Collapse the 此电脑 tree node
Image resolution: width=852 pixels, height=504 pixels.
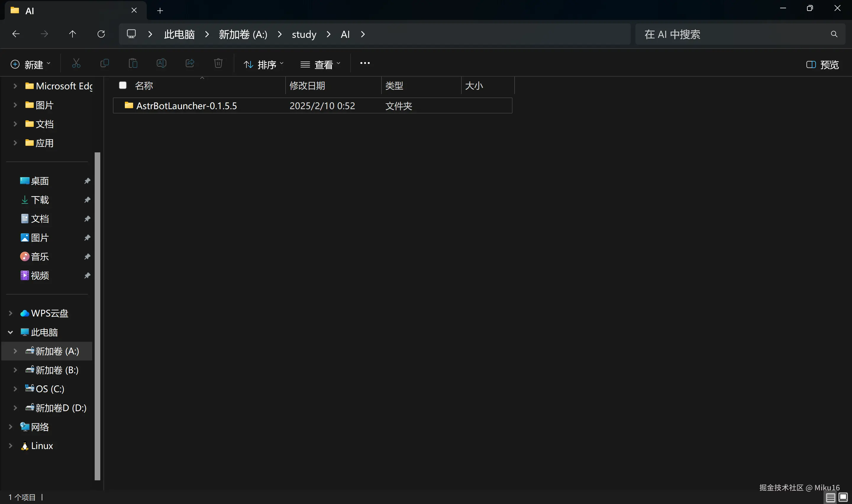pyautogui.click(x=11, y=332)
